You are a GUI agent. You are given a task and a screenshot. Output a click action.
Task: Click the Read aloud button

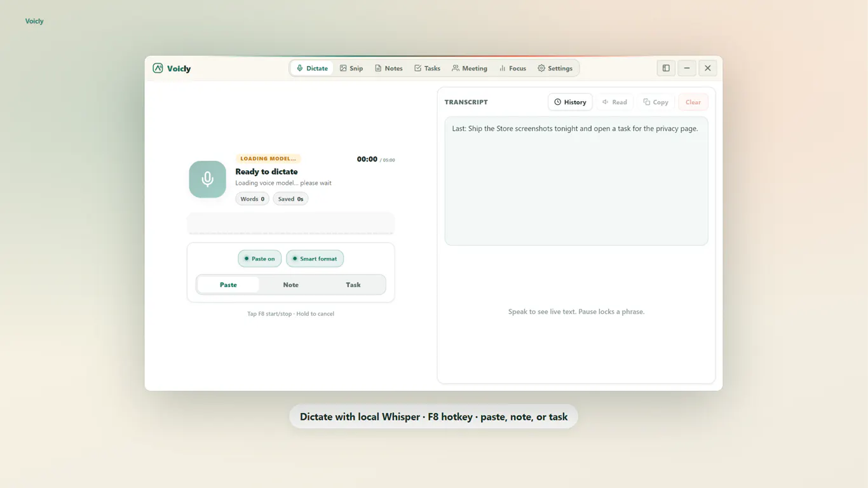(x=614, y=102)
